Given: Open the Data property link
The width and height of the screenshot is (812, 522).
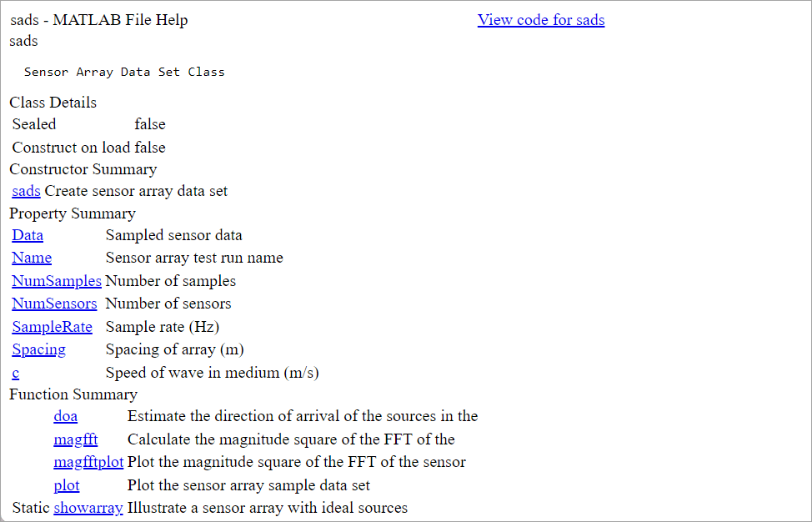Looking at the screenshot, I should pyautogui.click(x=28, y=235).
